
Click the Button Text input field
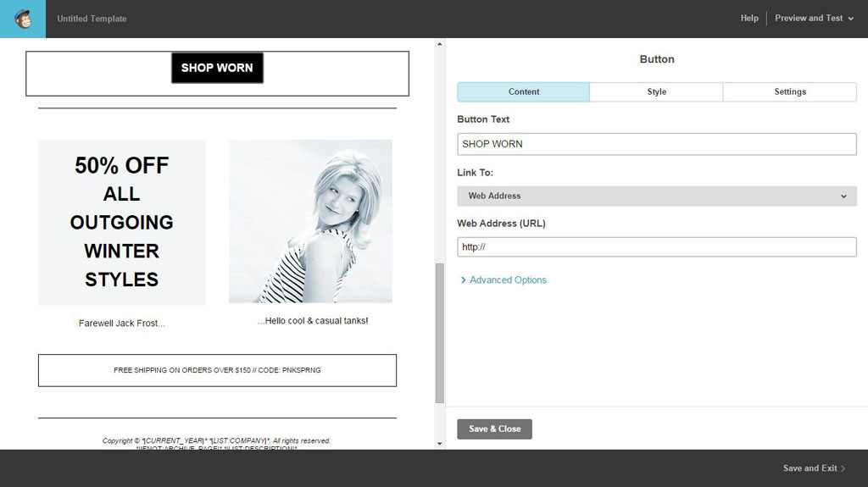pyautogui.click(x=657, y=144)
